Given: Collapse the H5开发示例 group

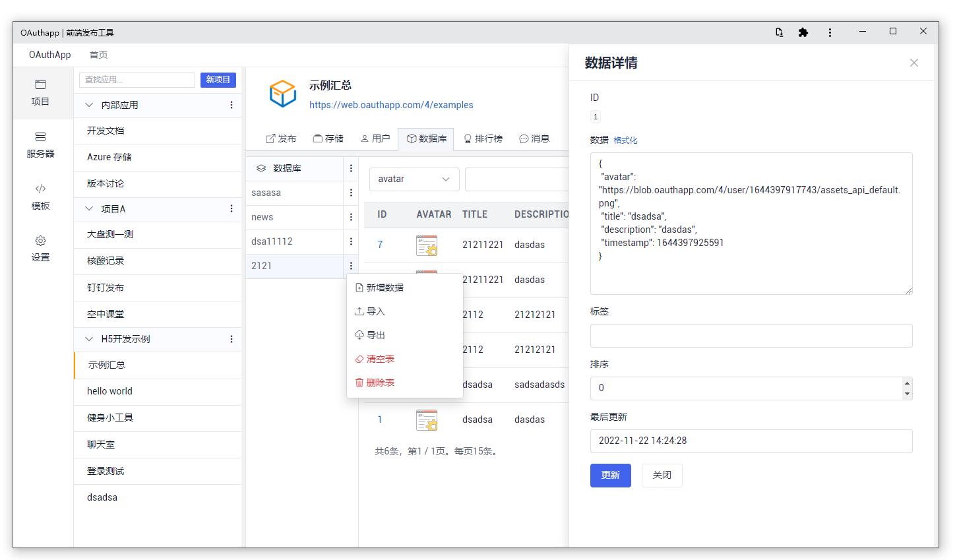Looking at the screenshot, I should point(89,339).
